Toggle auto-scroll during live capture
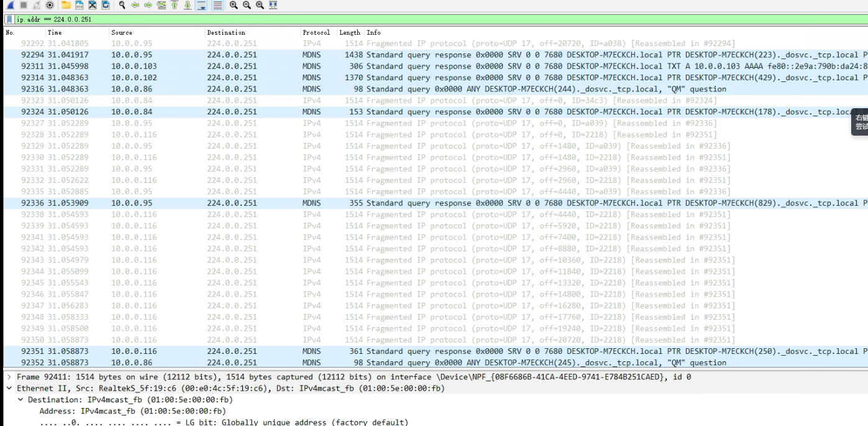 click(201, 5)
